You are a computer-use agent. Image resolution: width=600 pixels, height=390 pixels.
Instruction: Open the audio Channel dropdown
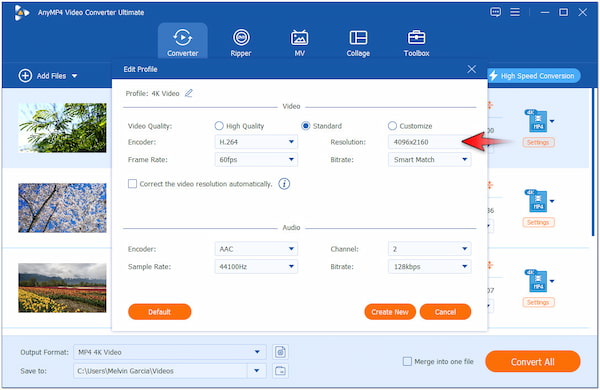429,249
